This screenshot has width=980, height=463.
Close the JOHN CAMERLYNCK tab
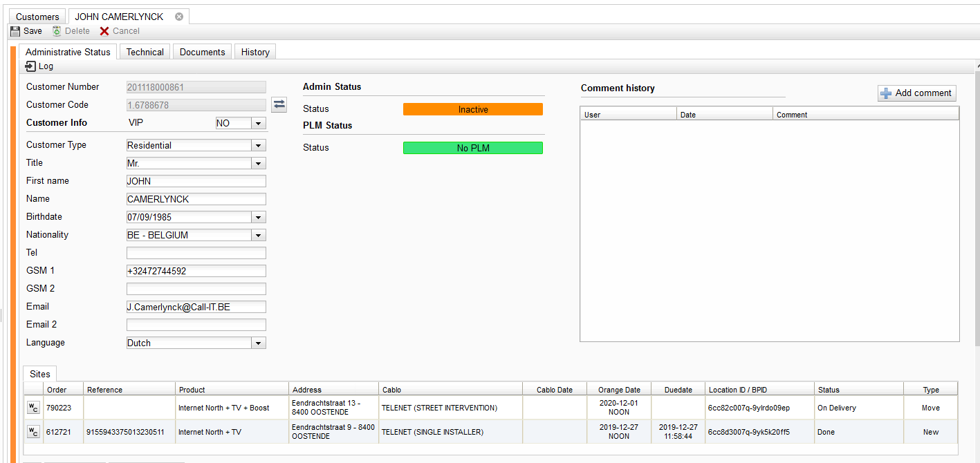pyautogui.click(x=179, y=17)
